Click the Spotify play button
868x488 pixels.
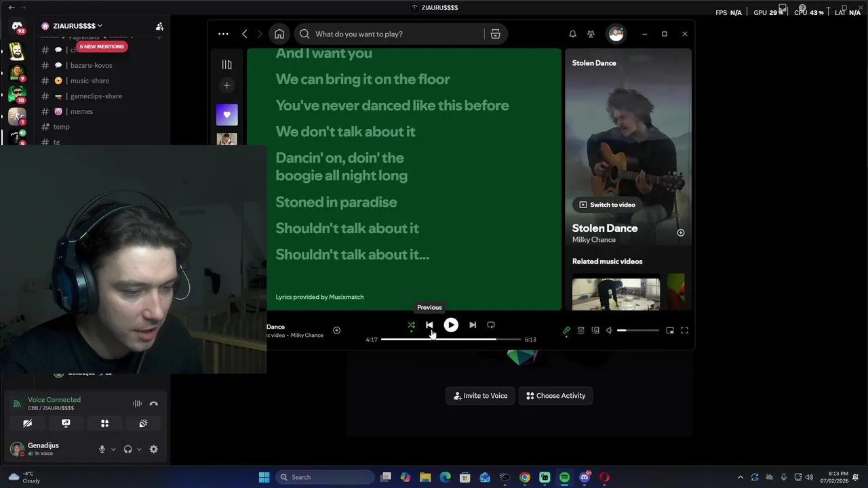[451, 325]
